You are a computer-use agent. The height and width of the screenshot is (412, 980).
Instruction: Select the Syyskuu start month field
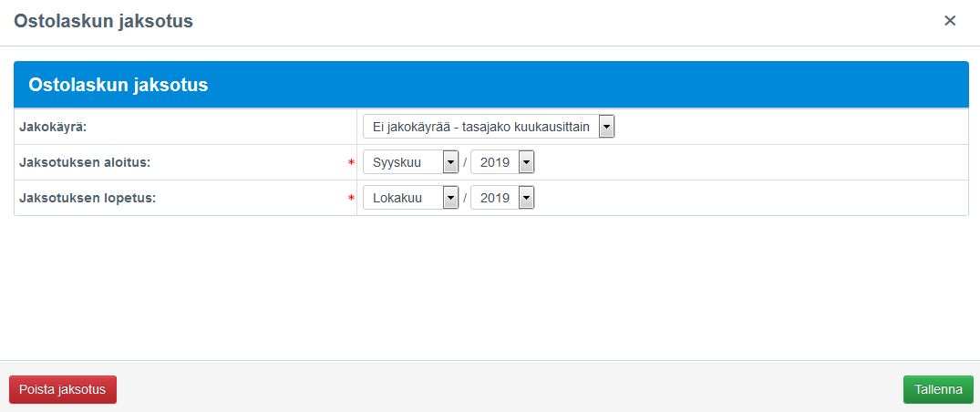(403, 162)
